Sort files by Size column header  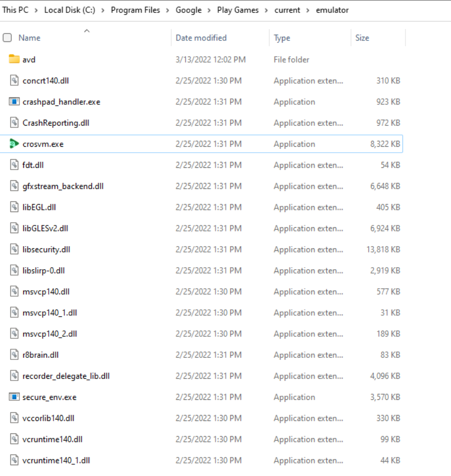click(x=362, y=38)
